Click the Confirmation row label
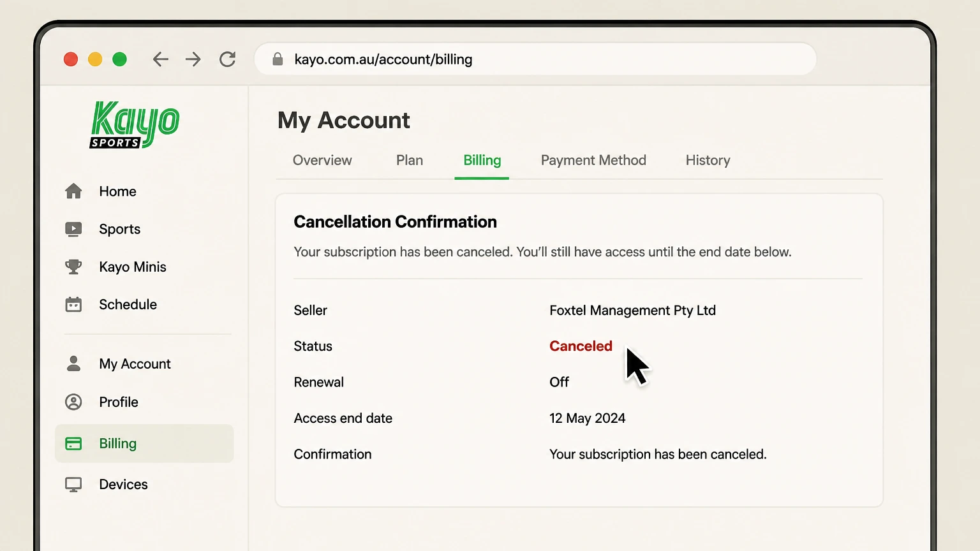The height and width of the screenshot is (551, 980). 332,454
